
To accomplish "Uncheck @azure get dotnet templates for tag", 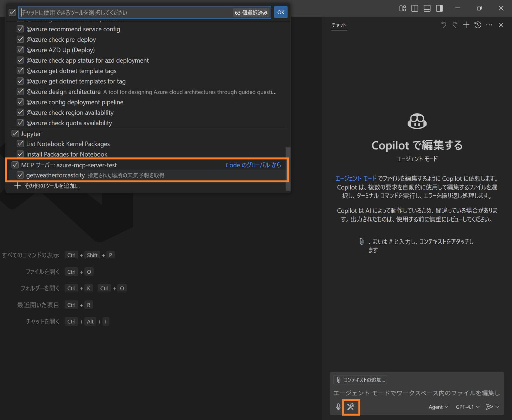I will [20, 81].
